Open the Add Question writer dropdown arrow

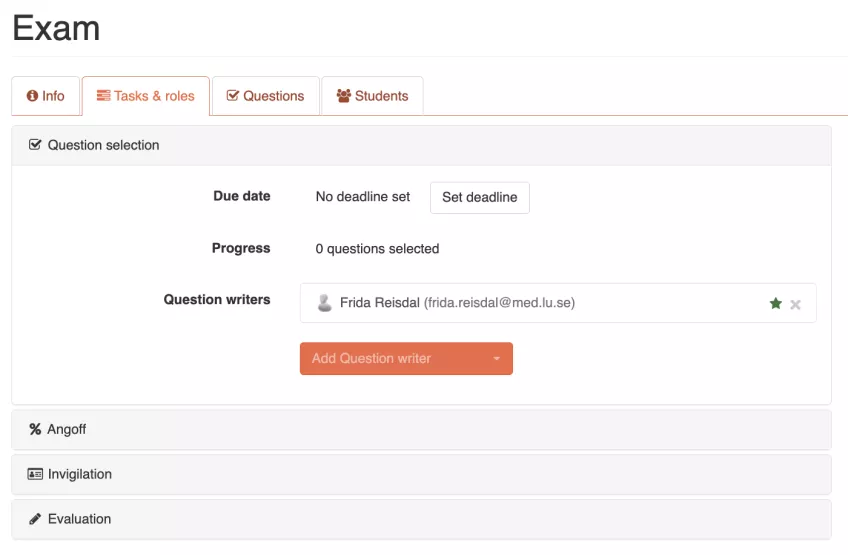(496, 358)
